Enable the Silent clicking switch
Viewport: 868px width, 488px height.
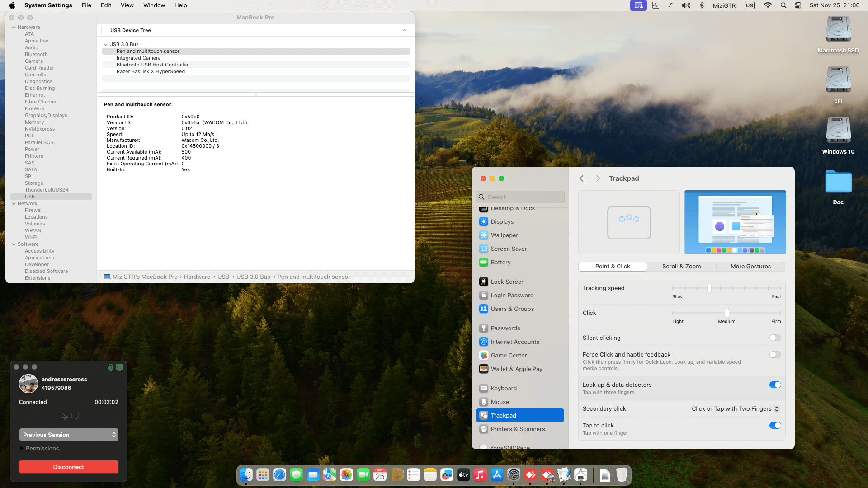pos(775,338)
